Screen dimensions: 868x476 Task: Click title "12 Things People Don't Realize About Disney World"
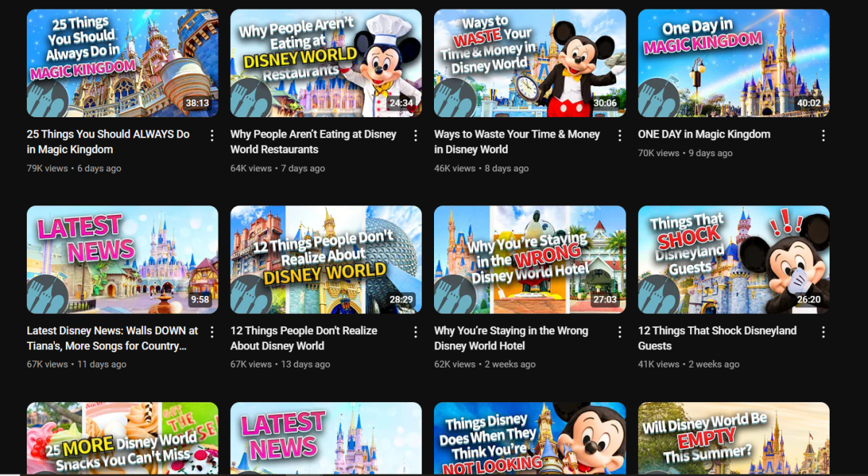[303, 338]
